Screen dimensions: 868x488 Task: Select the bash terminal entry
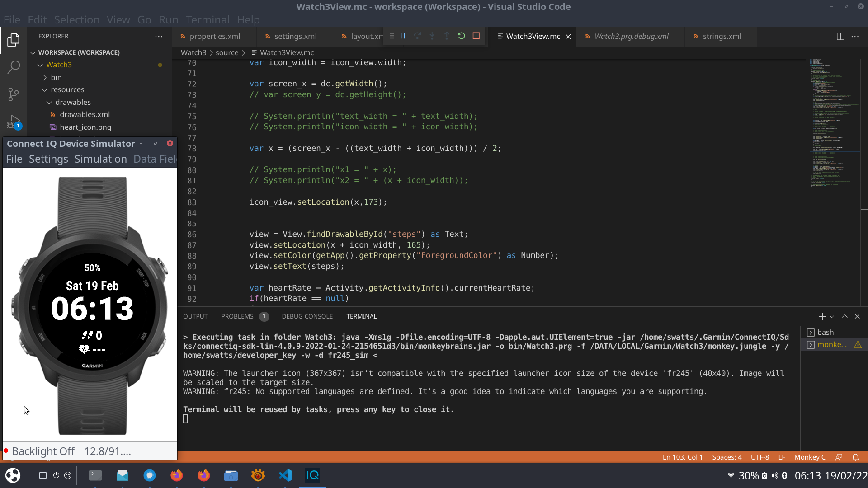pyautogui.click(x=825, y=332)
